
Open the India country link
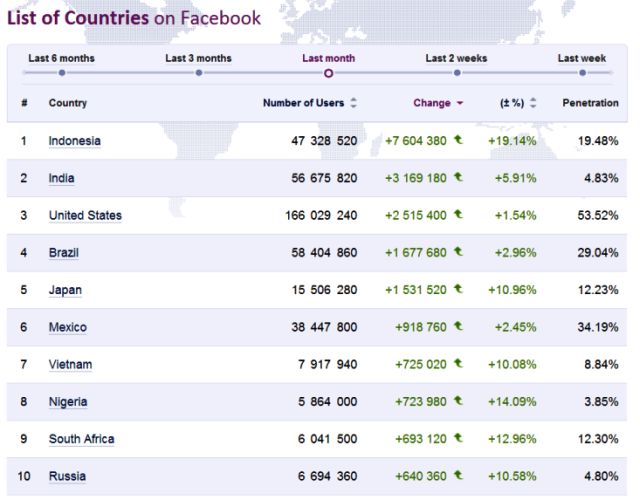61,178
